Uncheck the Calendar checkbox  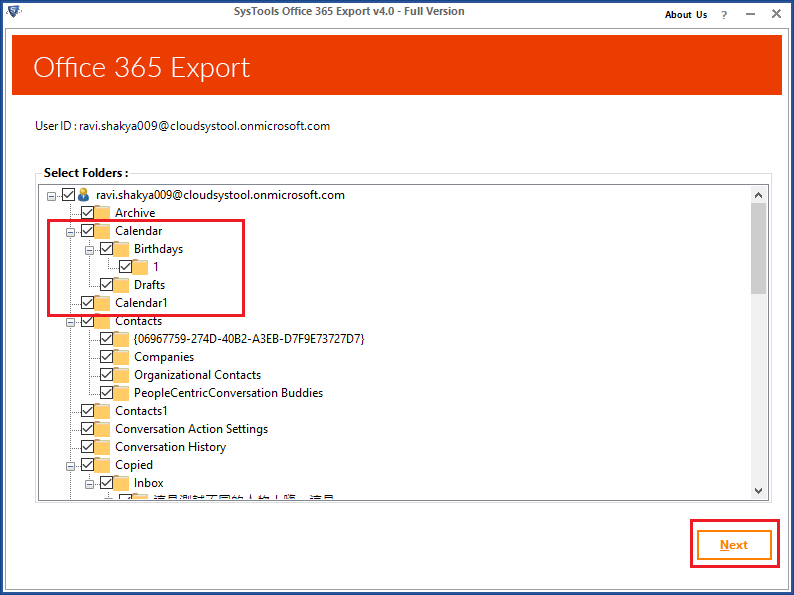(87, 231)
